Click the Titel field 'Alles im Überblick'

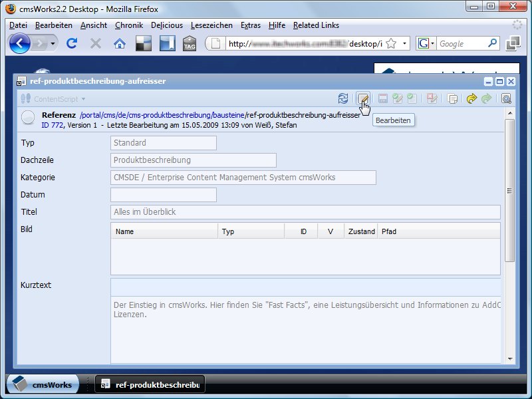pos(305,212)
